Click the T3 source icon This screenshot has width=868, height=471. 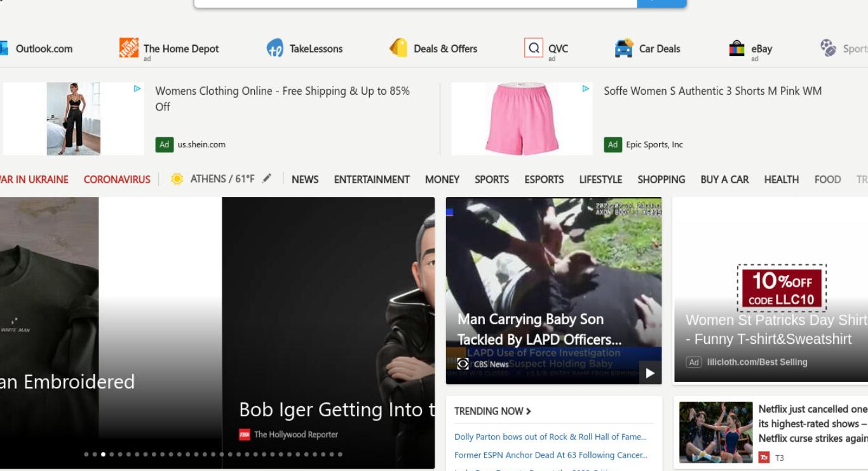[x=764, y=458]
